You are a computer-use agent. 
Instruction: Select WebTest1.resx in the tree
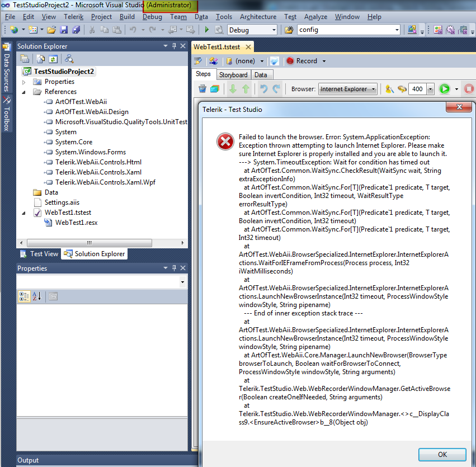[76, 223]
